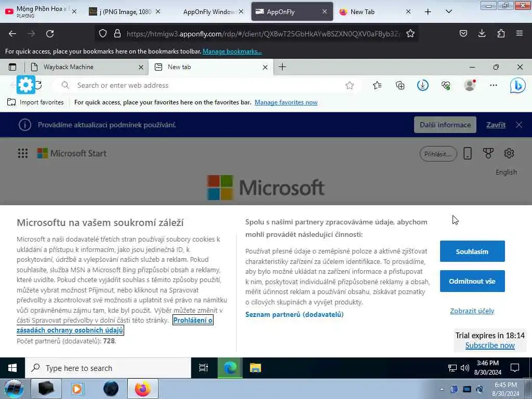This screenshot has width=532, height=399.
Task: Click Manage bookmarks link
Action: [232, 51]
